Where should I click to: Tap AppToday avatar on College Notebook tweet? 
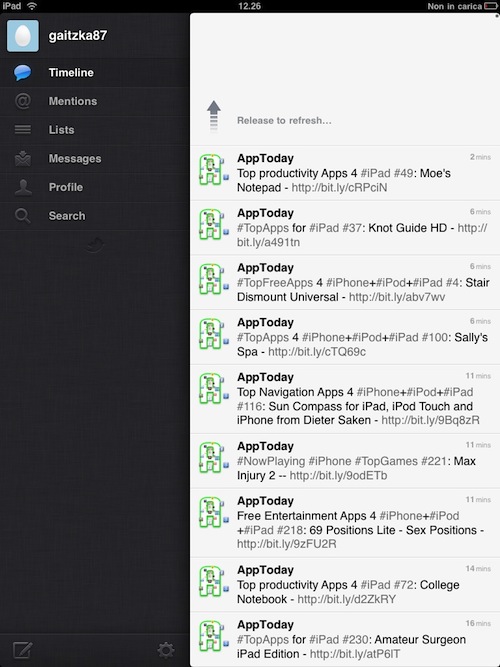pyautogui.click(x=214, y=581)
